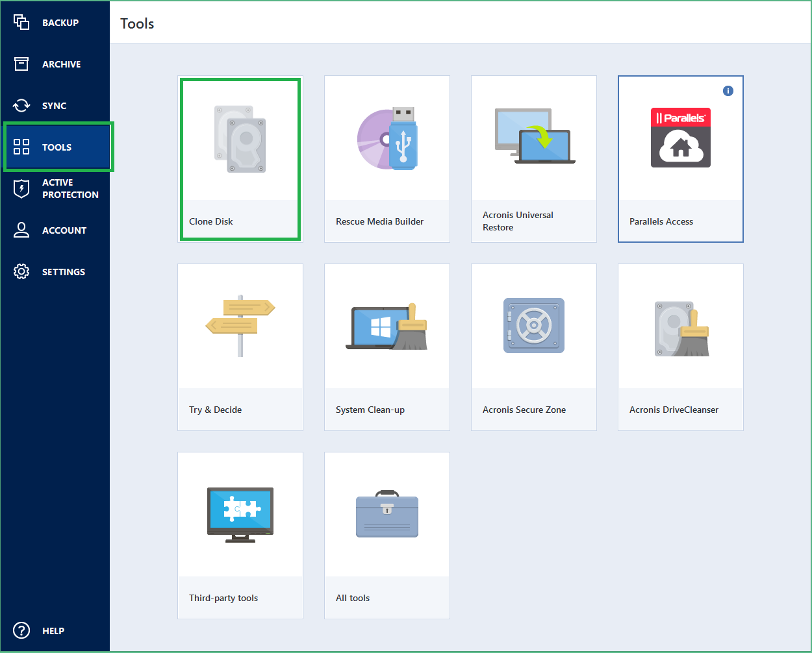Open Acronis Universal Restore computer icon
The height and width of the screenshot is (653, 812).
534,136
